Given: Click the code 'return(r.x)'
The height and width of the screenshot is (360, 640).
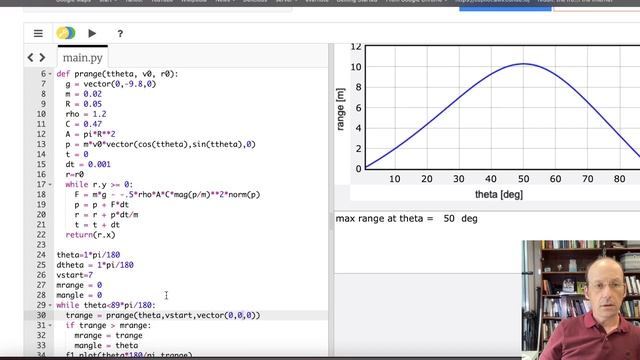Looking at the screenshot, I should click(90, 235).
